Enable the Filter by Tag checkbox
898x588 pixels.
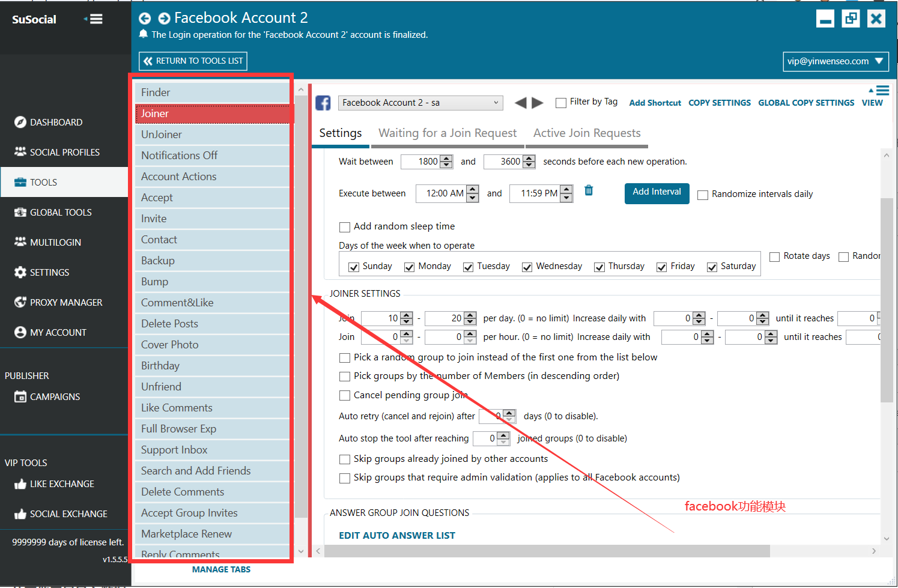coord(561,103)
